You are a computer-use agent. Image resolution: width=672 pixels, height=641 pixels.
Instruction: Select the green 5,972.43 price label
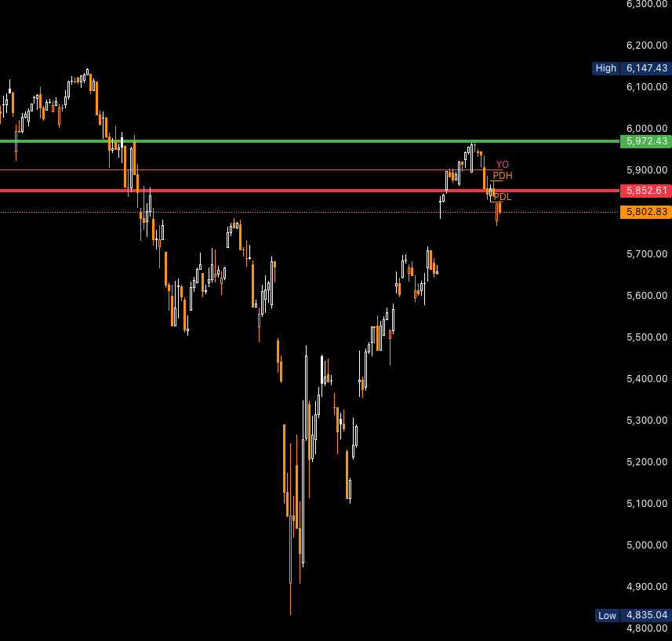tap(646, 141)
